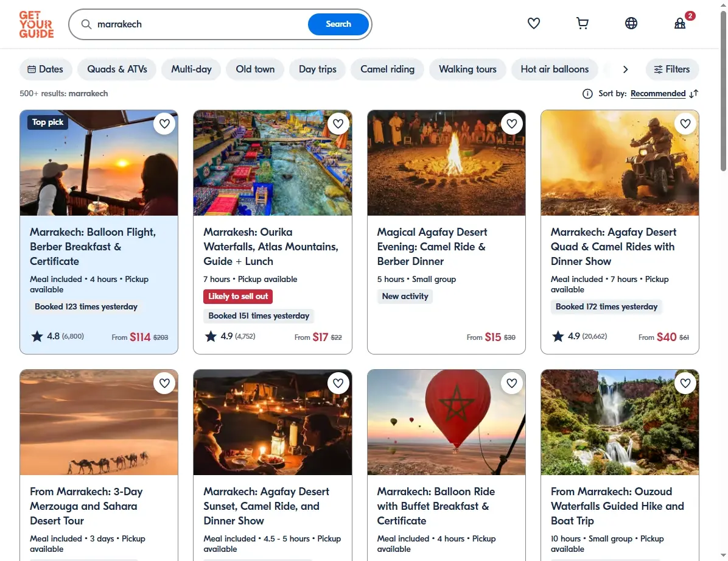The image size is (728, 561).
Task: Click the info icon beside Sort by
Action: pos(587,94)
